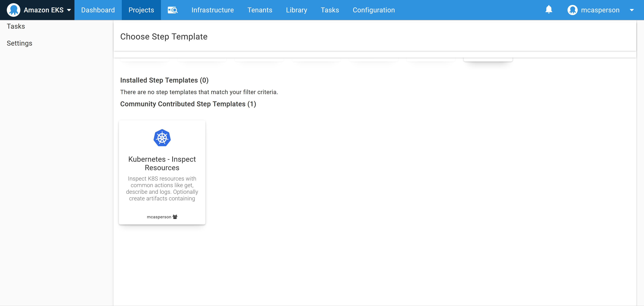Open Tasks from the left sidebar

[16, 26]
